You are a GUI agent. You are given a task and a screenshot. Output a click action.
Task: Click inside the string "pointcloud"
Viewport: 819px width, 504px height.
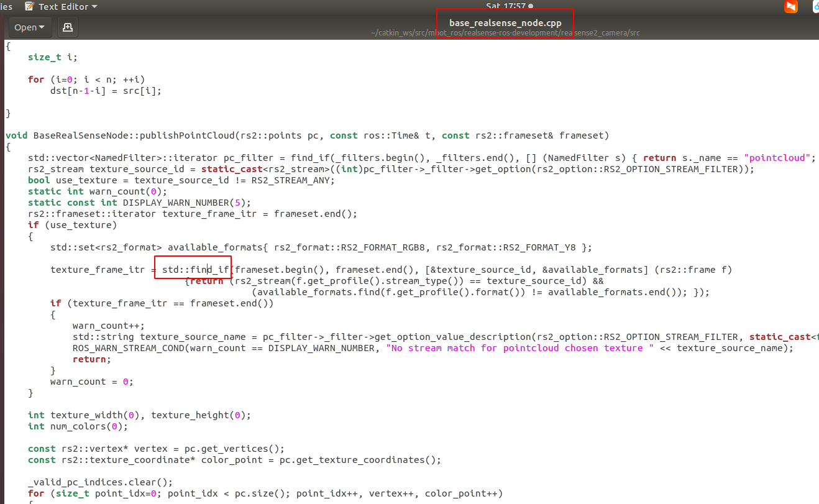(777, 157)
